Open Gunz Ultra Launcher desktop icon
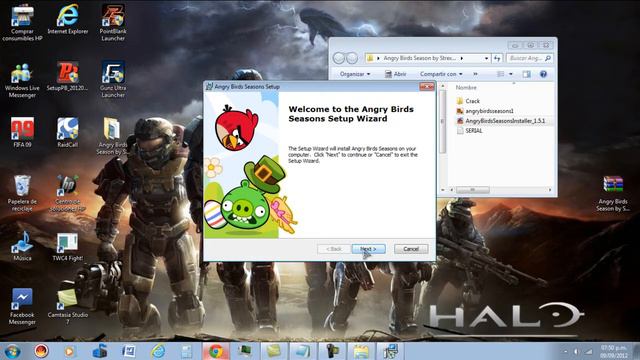The height and width of the screenshot is (360, 640). coord(113,80)
